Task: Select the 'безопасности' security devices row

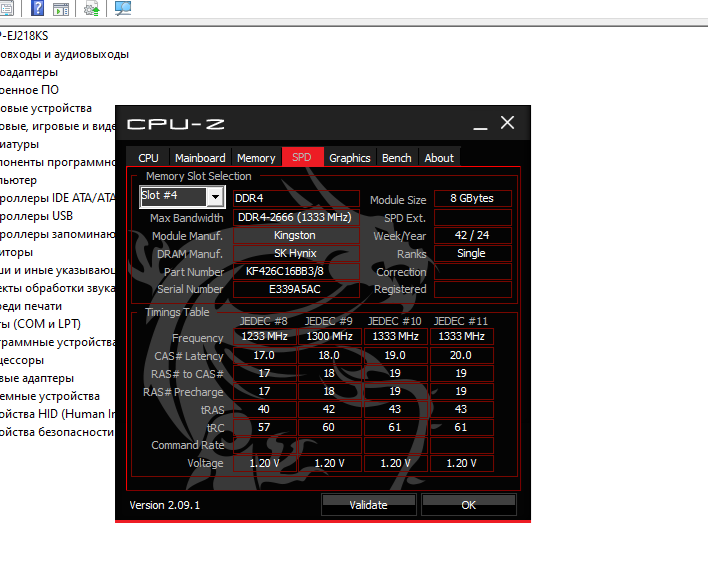Action: (x=57, y=432)
